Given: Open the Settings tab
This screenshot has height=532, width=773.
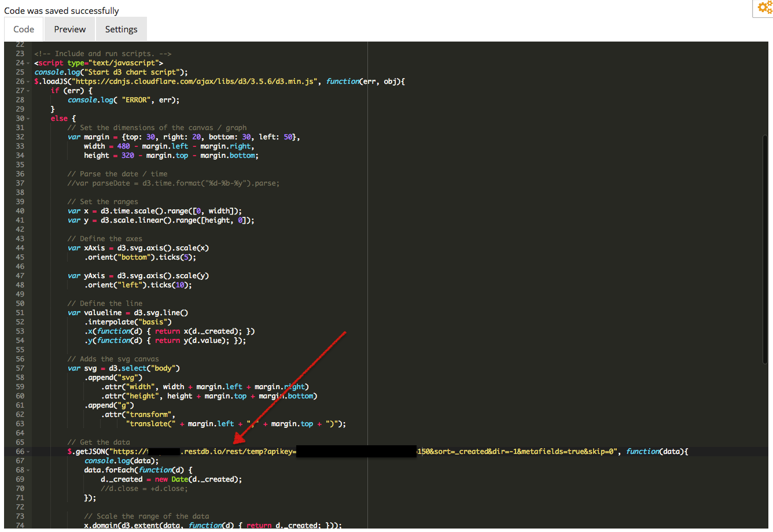Looking at the screenshot, I should 121,29.
